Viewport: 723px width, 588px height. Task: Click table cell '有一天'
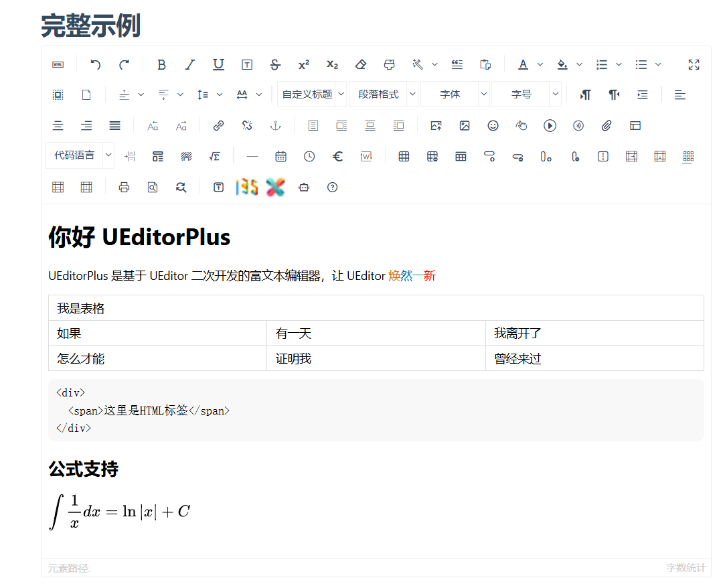(x=376, y=333)
